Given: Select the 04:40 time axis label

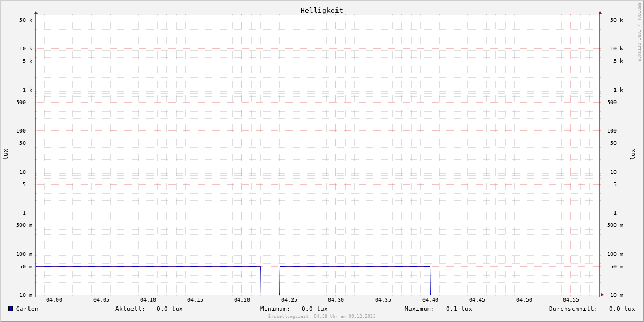Looking at the screenshot, I should click(x=430, y=300).
